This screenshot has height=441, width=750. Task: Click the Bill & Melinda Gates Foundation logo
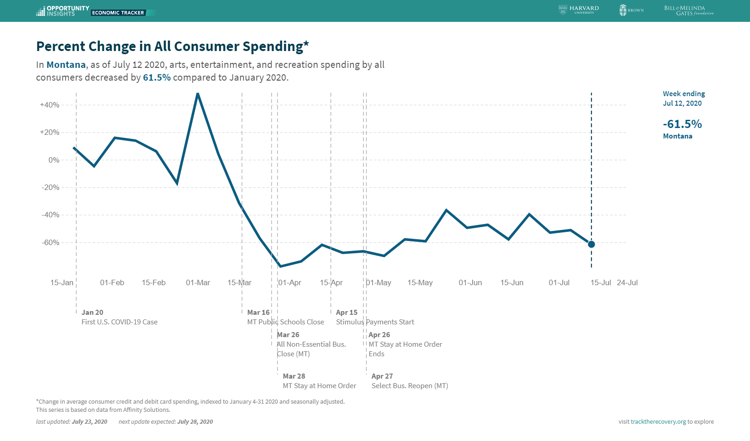point(689,10)
